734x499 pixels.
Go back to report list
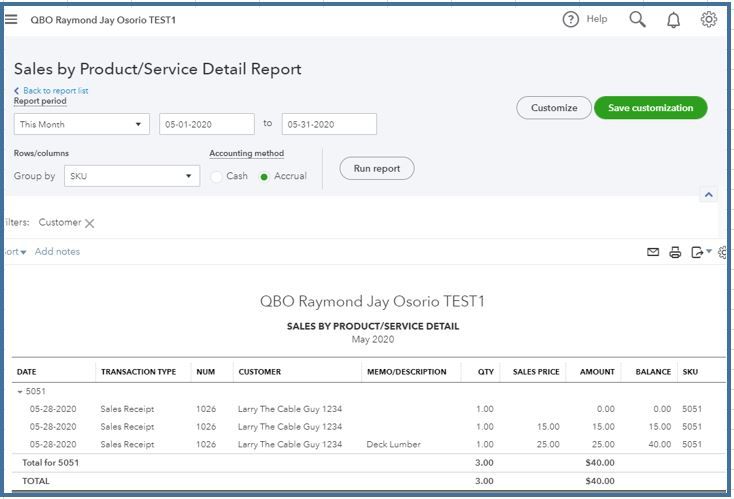52,91
